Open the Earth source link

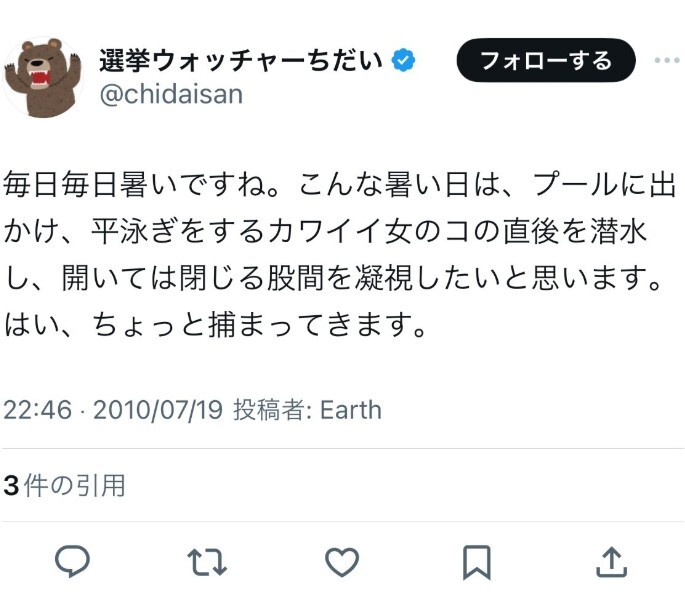351,410
